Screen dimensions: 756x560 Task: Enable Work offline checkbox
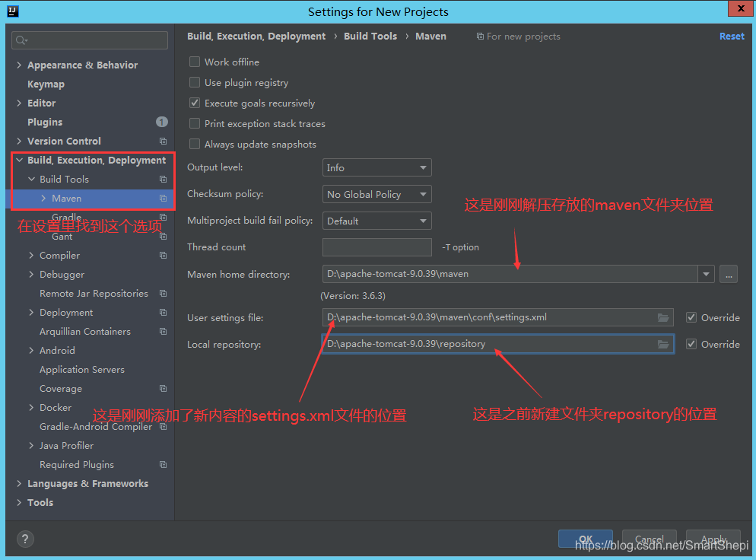(195, 62)
